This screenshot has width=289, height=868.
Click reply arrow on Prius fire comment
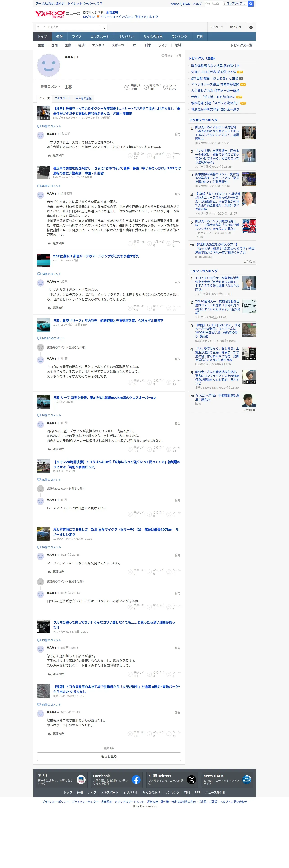pos(50,156)
